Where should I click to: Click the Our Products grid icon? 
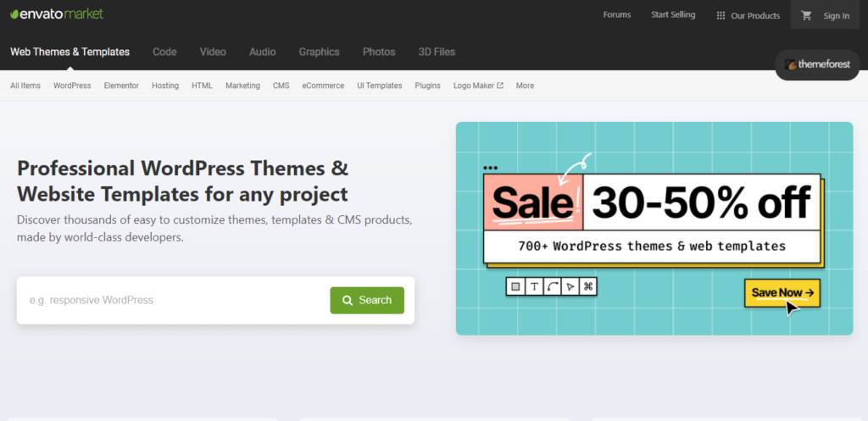pos(721,15)
